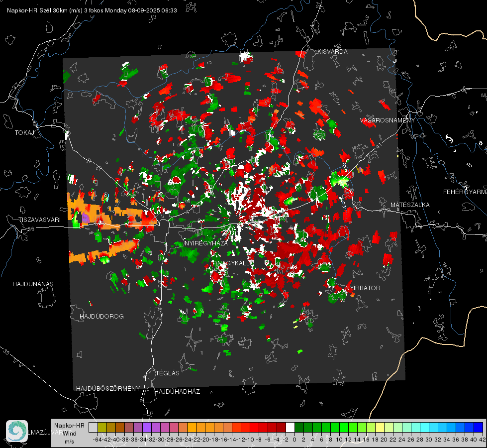Click the white radar echo near Kisvárda
487x448 pixels.
[x=245, y=57]
